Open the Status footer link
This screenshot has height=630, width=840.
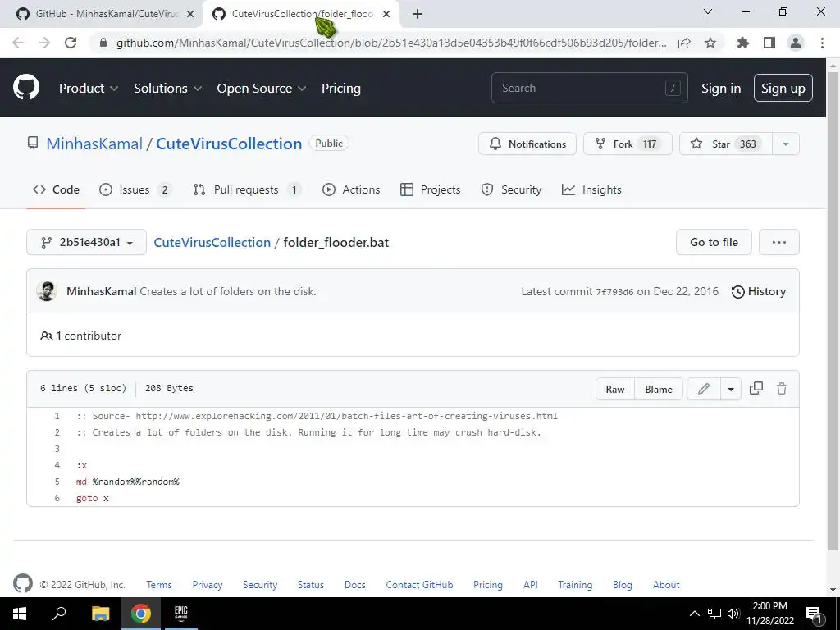coord(311,584)
